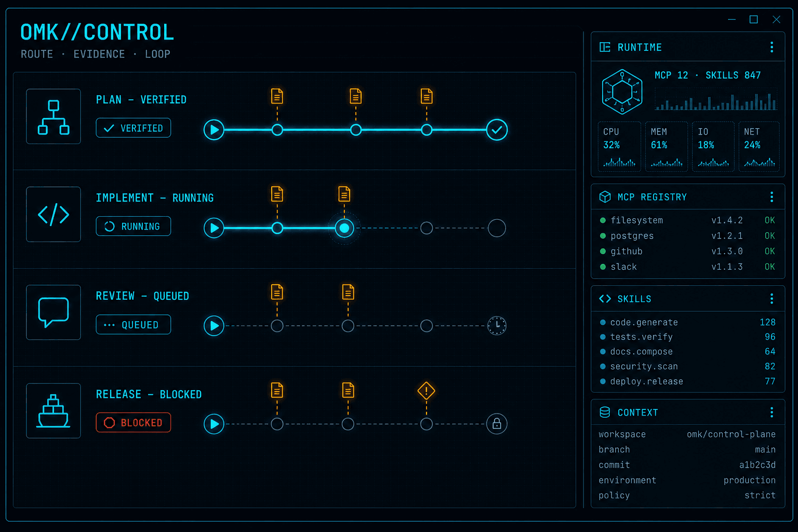Select the postgres registry entry
Viewport: 798px width, 532px height.
click(688, 236)
